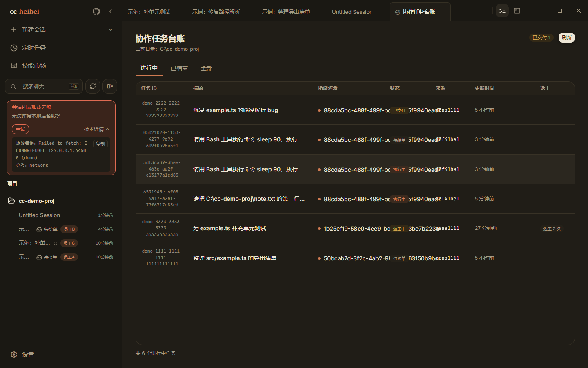Screen dimensions: 588x368
Task: Switch to tab 示例: 补单元测试
Action: (x=149, y=12)
